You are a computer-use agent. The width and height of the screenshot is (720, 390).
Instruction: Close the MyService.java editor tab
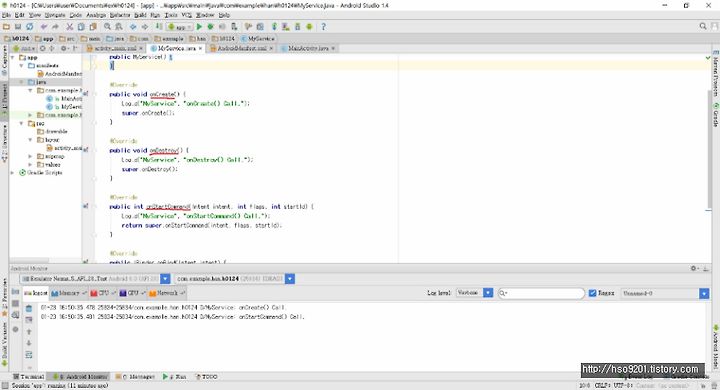pos(201,48)
